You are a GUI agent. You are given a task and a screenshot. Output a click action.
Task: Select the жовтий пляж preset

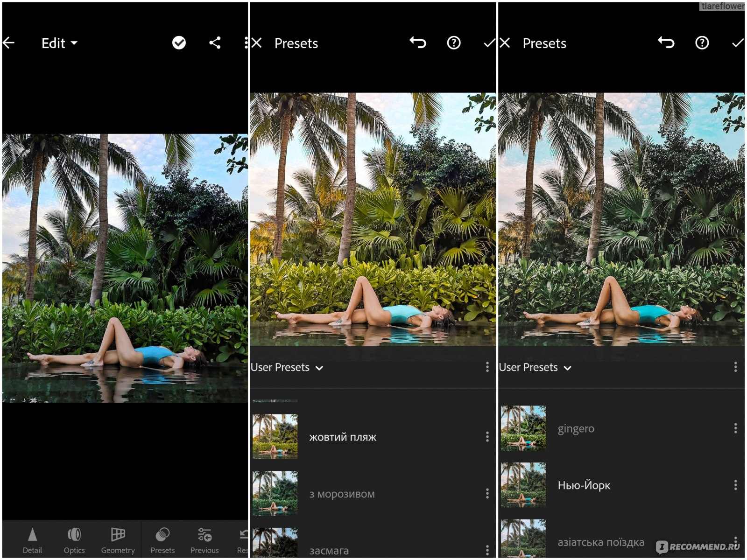(x=343, y=437)
